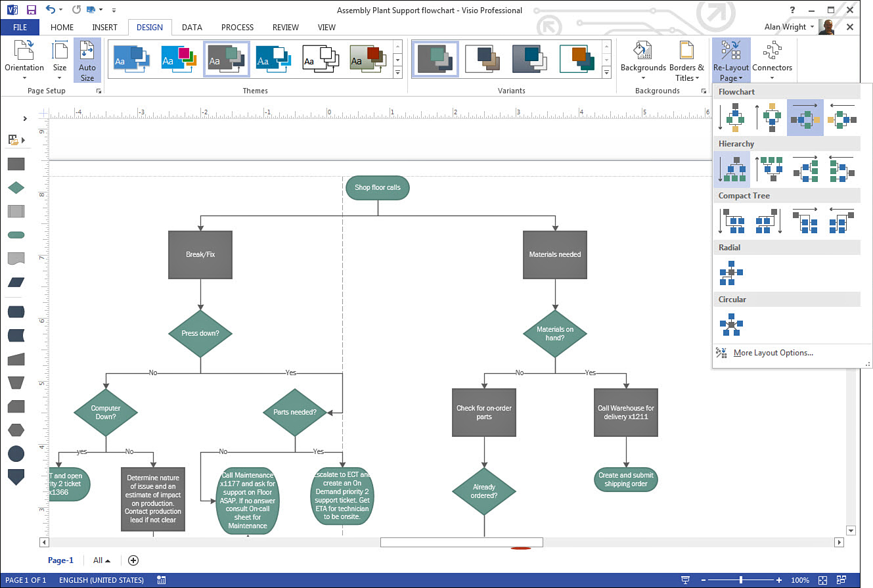
Task: Open the All pages list
Action: [102, 560]
